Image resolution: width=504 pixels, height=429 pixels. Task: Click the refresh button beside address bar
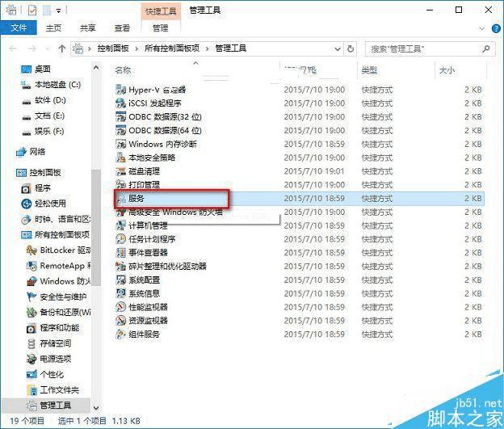(351, 48)
